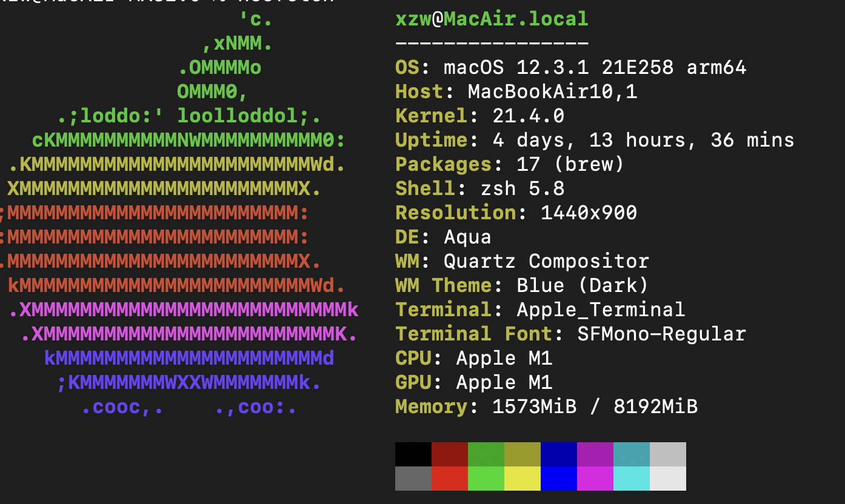Select the bright yellow color block

[523, 479]
